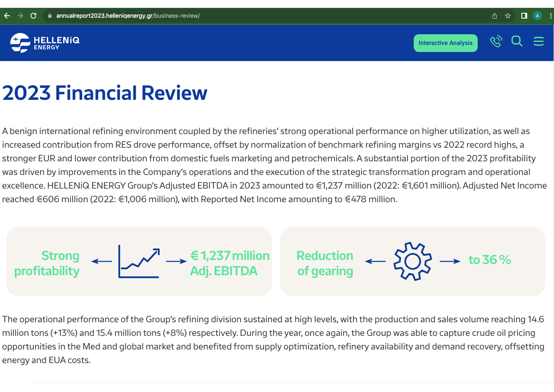The image size is (554, 392).
Task: Click the site security lock icon
Action: pyautogui.click(x=50, y=16)
